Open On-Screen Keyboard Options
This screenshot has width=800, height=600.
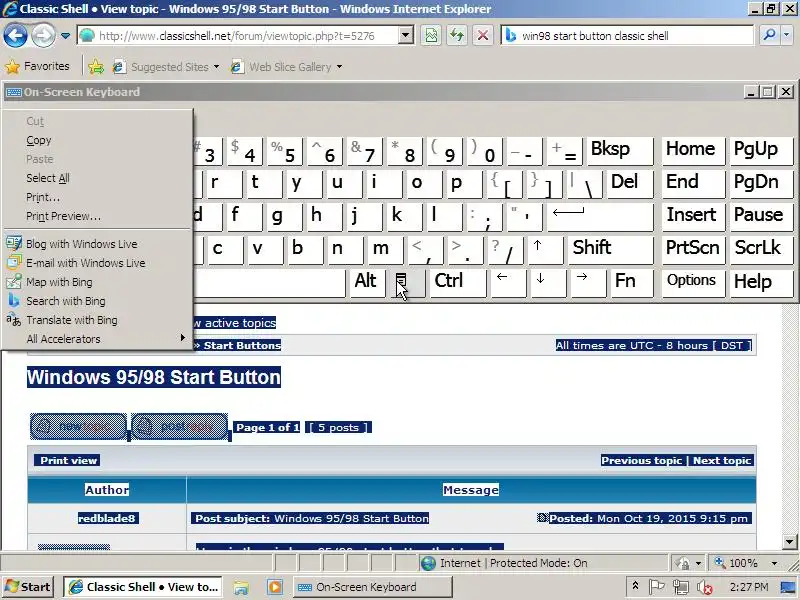click(693, 283)
